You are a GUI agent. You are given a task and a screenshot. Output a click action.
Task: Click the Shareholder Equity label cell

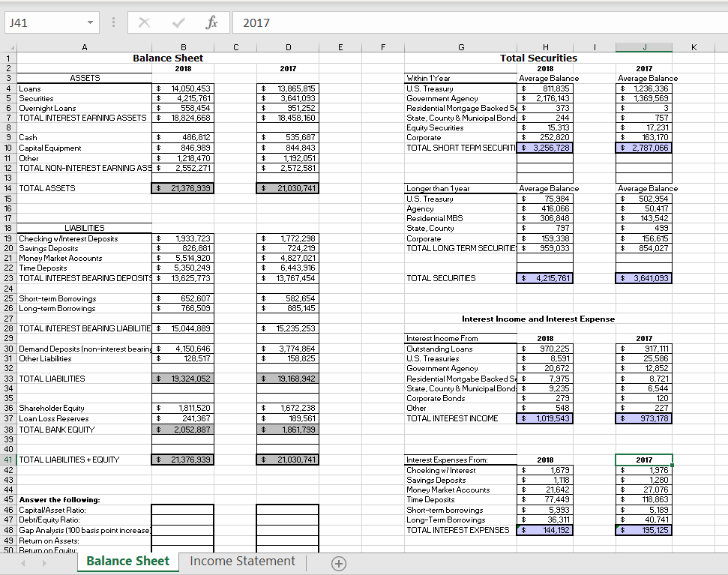coord(84,410)
